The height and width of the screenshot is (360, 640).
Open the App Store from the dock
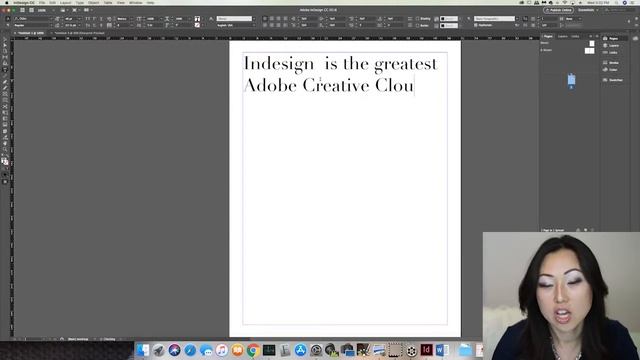[300, 350]
